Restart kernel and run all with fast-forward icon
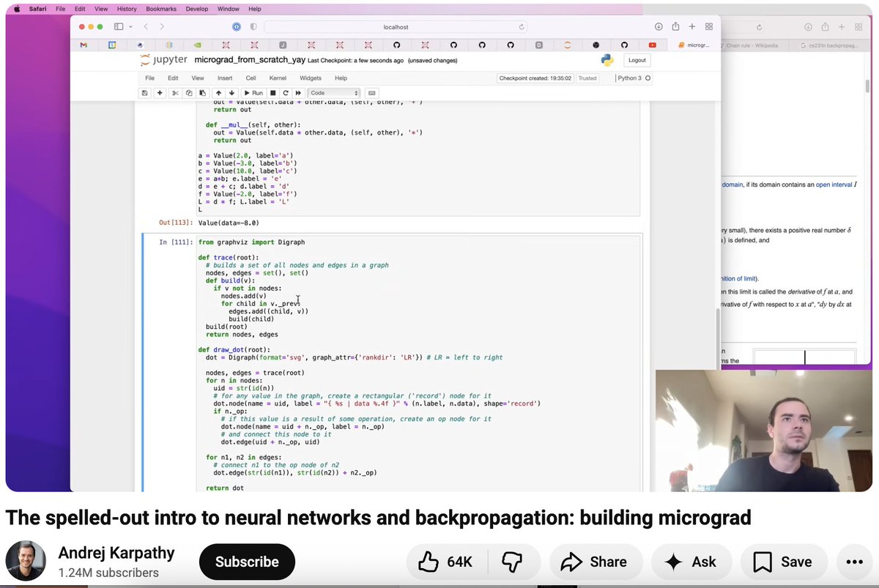The width and height of the screenshot is (879, 588). pos(298,93)
